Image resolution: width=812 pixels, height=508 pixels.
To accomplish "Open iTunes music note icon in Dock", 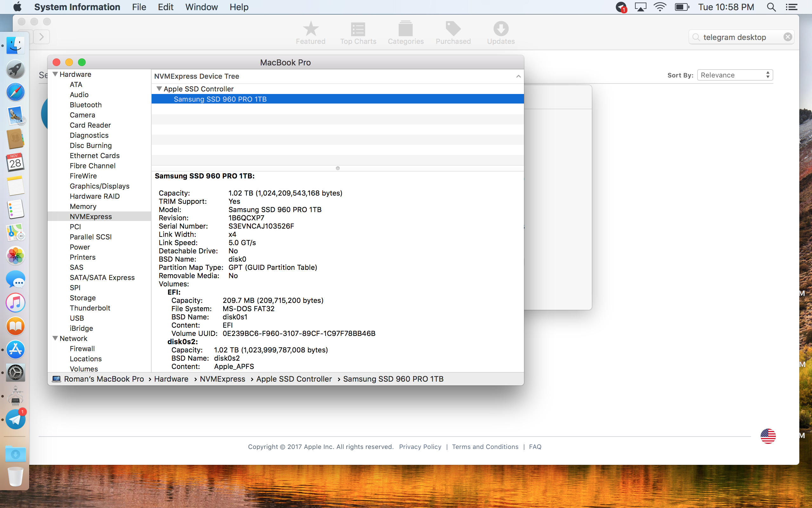I will coord(16,303).
